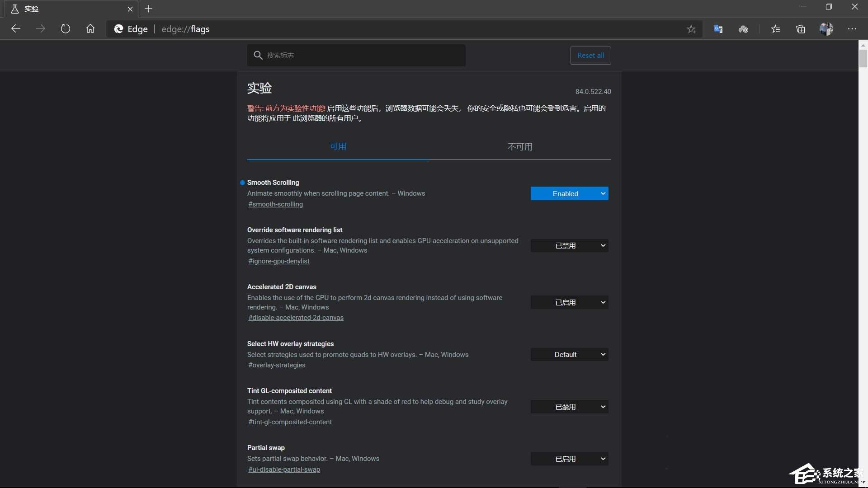Click the user profile avatar
The image size is (868, 488).
click(x=826, y=29)
